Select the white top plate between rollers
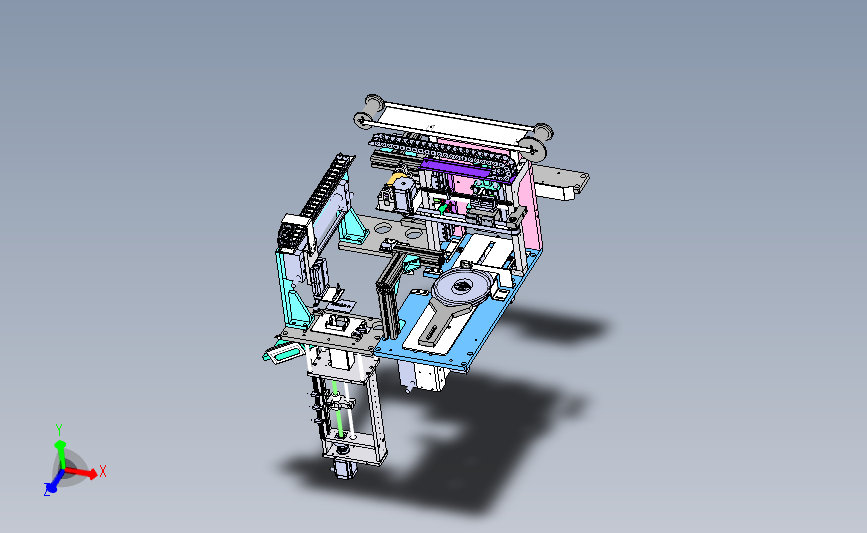Screen dimensions: 867x533 click(x=451, y=124)
